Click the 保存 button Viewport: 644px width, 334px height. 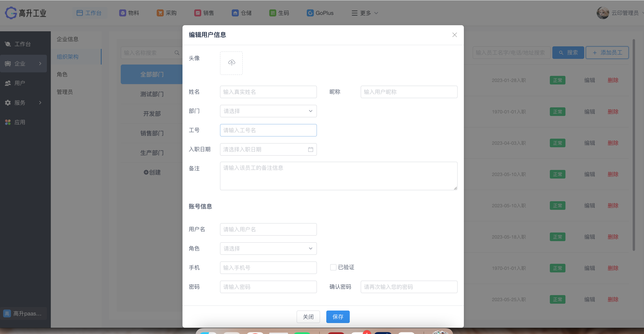[x=338, y=317]
